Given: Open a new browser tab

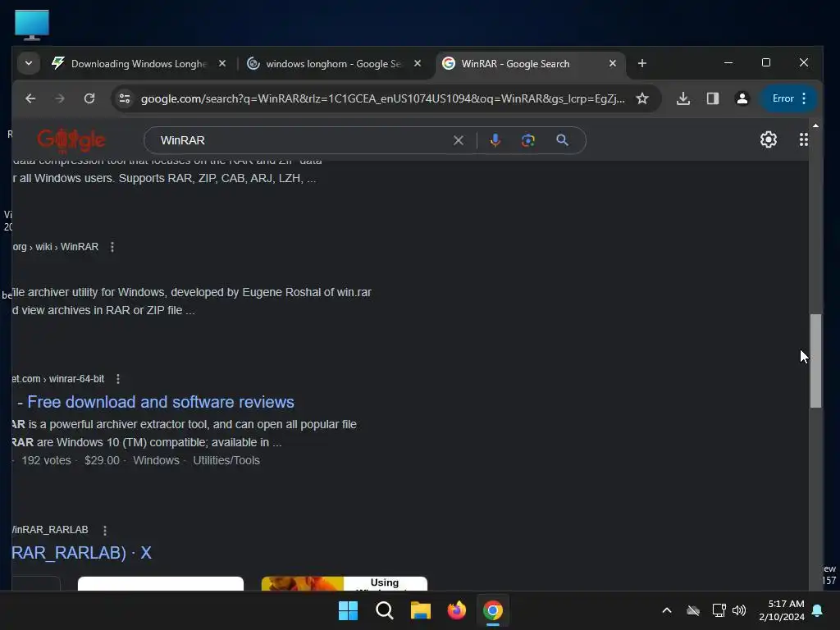Looking at the screenshot, I should [641, 64].
